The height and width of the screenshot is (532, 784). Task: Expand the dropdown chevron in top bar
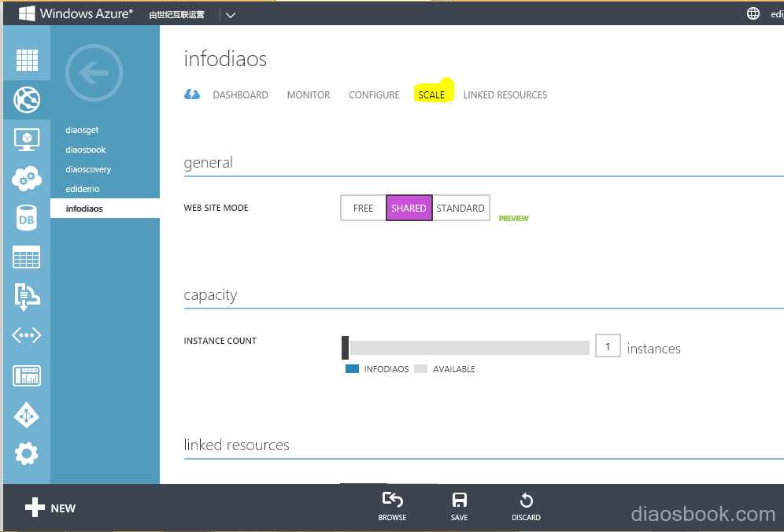click(229, 14)
